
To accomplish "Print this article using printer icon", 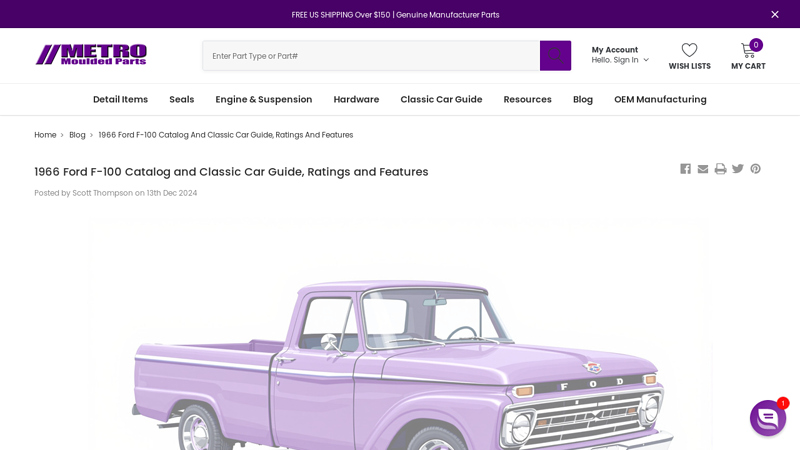I will [720, 169].
